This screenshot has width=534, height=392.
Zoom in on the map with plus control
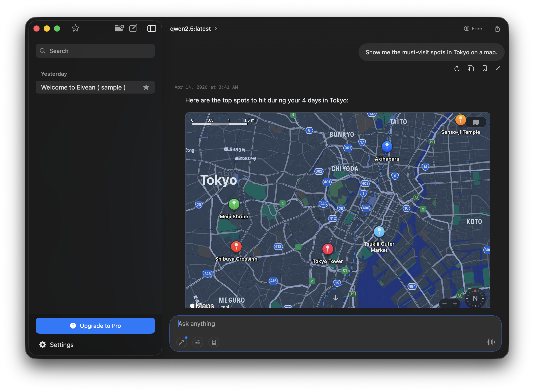455,304
